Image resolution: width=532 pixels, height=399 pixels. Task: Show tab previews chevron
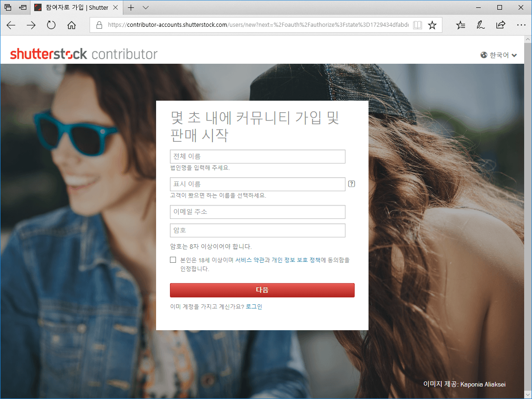[145, 7]
